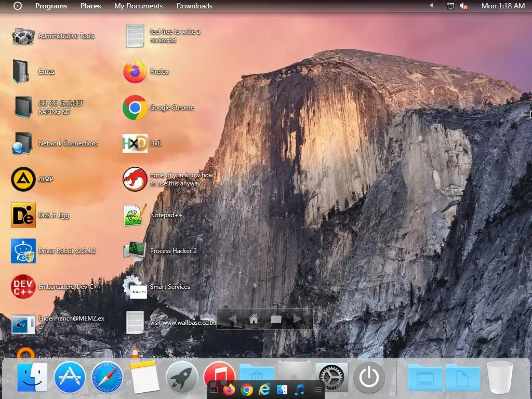Open the 'visit www.wallbase.cc.txt' file
The image size is (532, 399).
pos(135,323)
